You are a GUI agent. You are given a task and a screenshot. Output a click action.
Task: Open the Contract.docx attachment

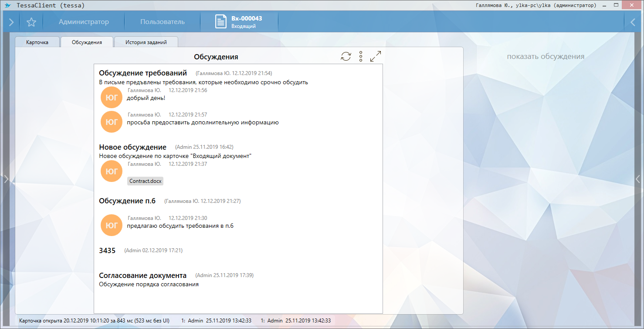tap(145, 181)
